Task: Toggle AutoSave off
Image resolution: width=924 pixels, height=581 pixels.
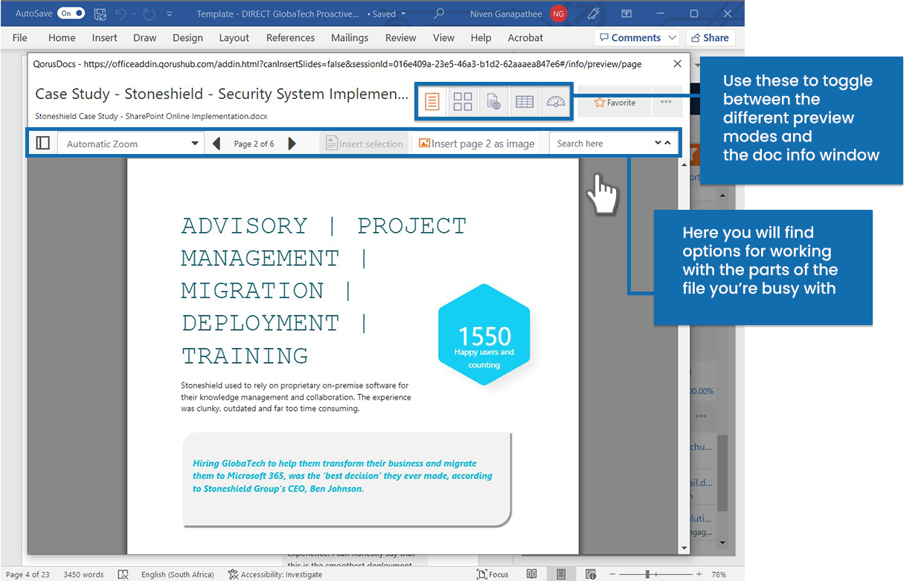Action: coord(71,13)
